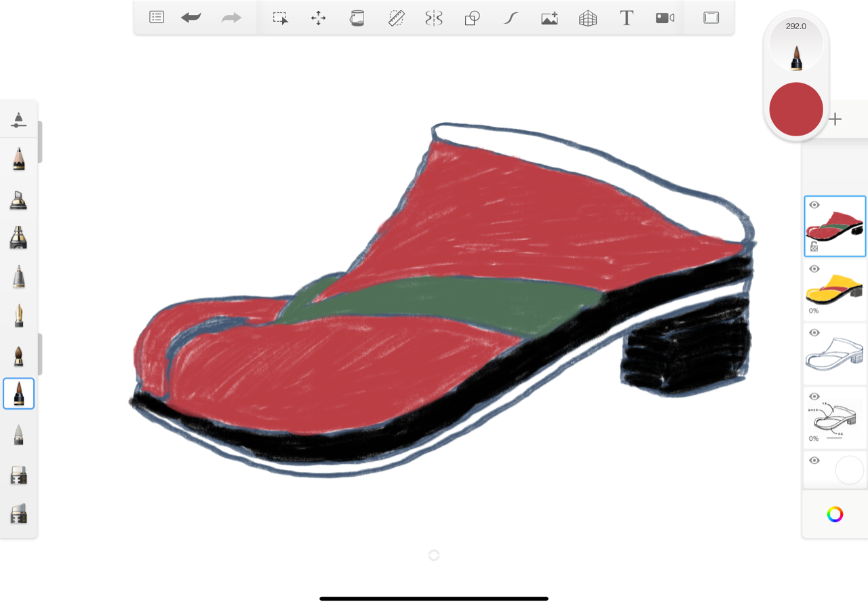Turn on the Symmetry tool
The width and height of the screenshot is (868, 607).
(434, 18)
